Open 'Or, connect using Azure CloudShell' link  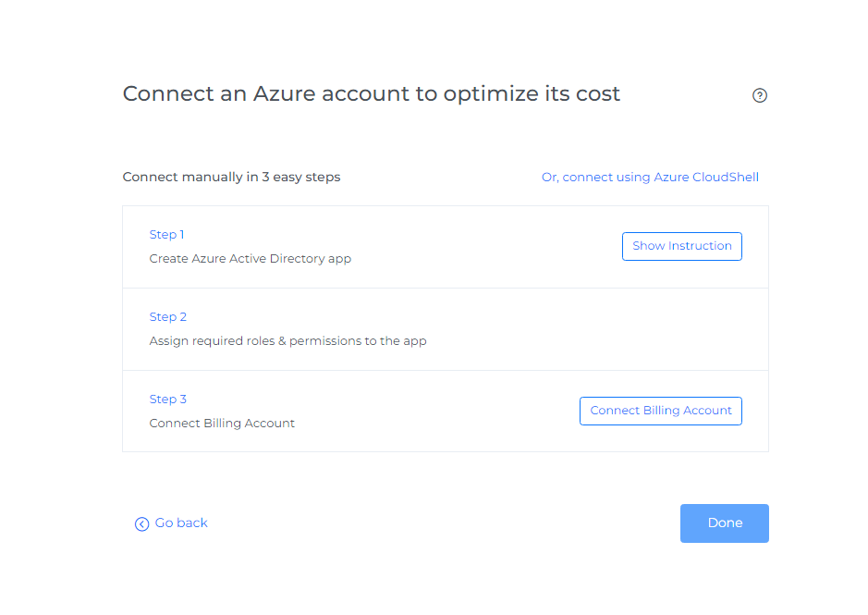point(650,177)
